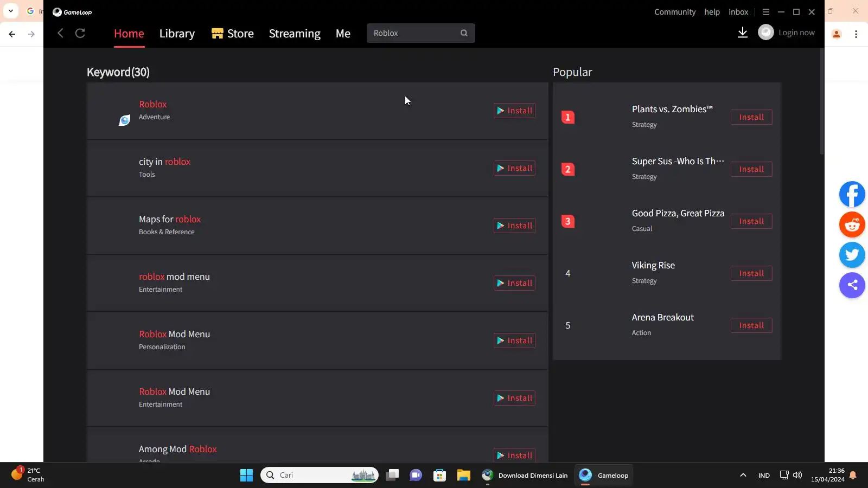The width and height of the screenshot is (868, 488).
Task: Open browser three-dot menu
Action: point(856,34)
